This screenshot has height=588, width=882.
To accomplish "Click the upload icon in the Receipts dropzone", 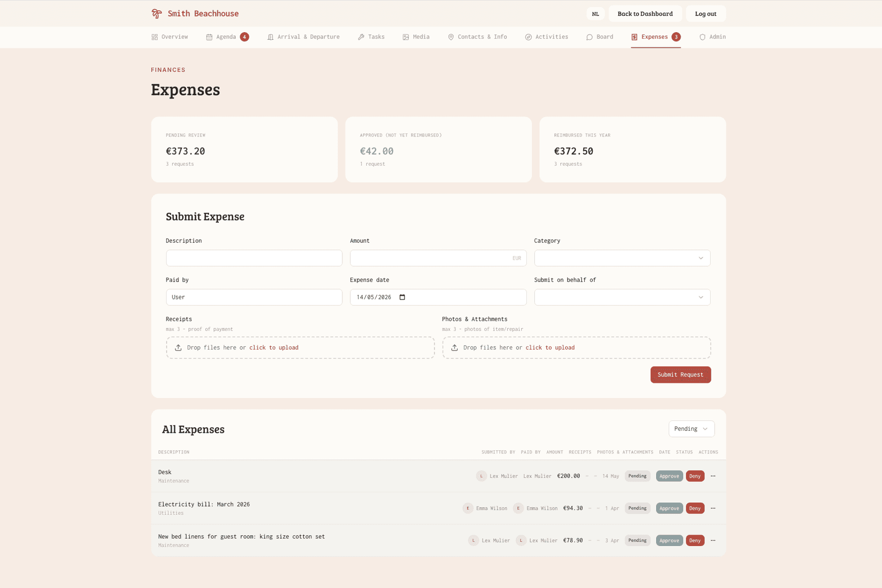I will 178,347.
